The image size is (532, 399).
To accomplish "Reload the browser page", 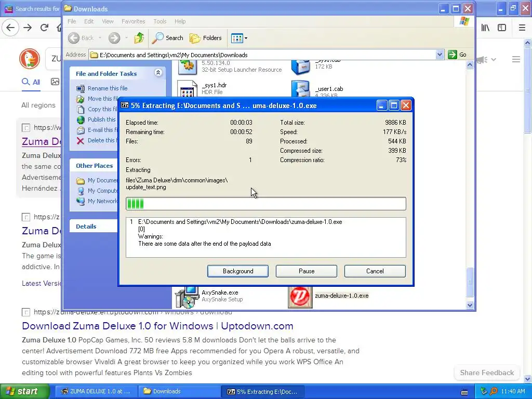I will 45,28.
